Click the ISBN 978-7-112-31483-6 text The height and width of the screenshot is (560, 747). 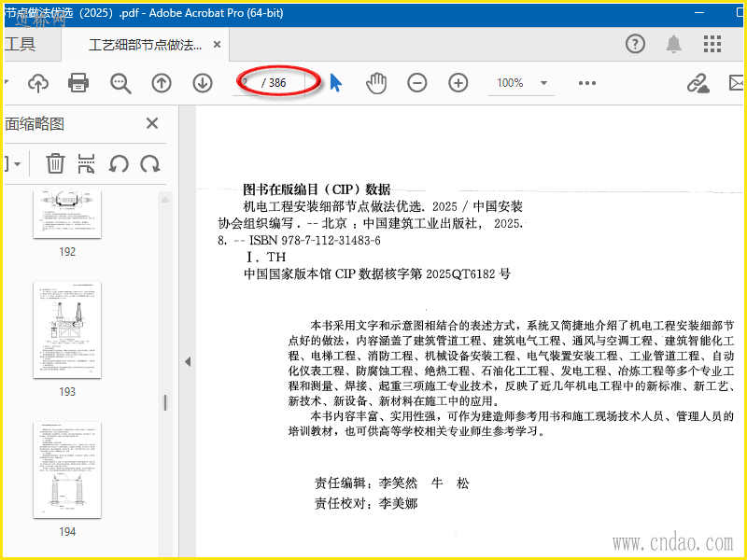(315, 241)
